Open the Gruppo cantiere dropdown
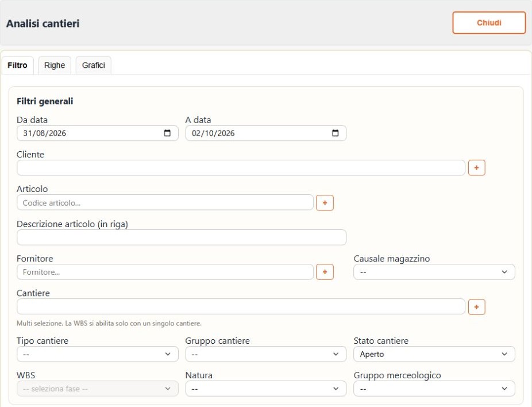The width and height of the screenshot is (532, 407). click(x=265, y=354)
